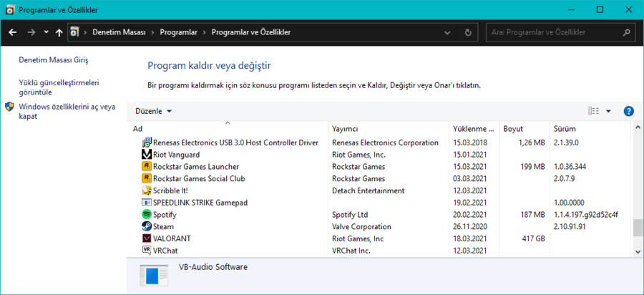The height and width of the screenshot is (295, 644).
Task: Select the Renesas Electronics Corporation cell
Action: [x=385, y=143]
